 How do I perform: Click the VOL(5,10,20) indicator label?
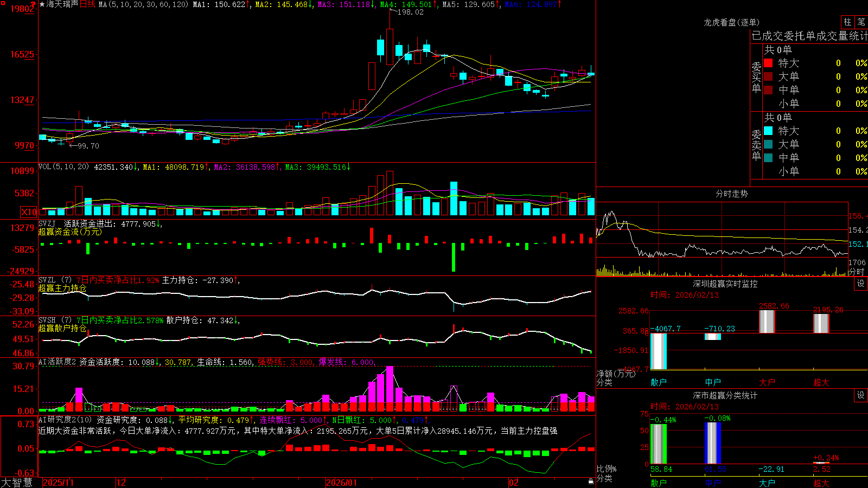point(63,167)
